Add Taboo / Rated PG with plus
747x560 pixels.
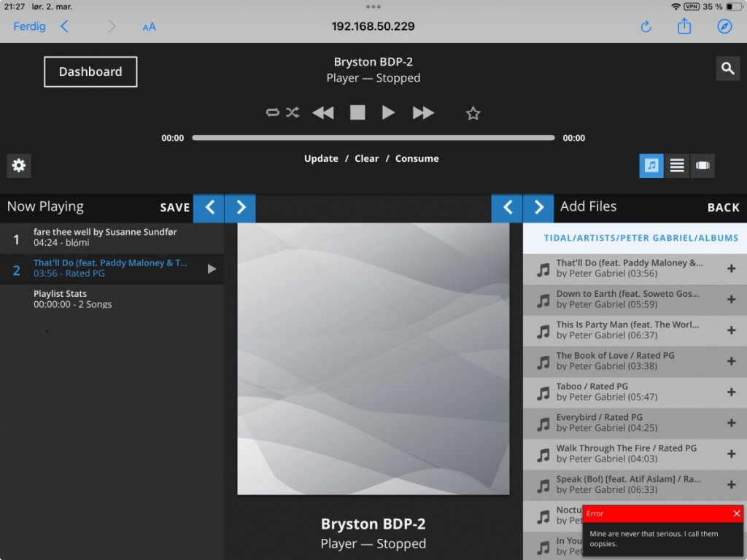tap(731, 392)
